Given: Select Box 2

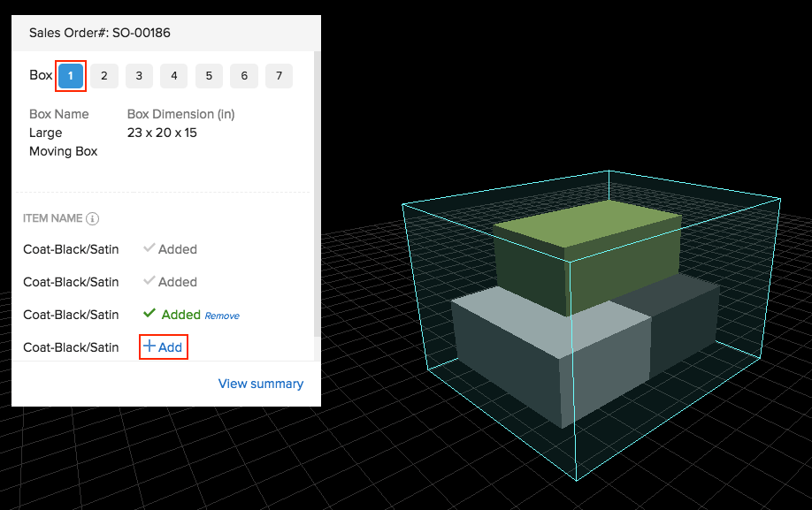Looking at the screenshot, I should click(104, 76).
